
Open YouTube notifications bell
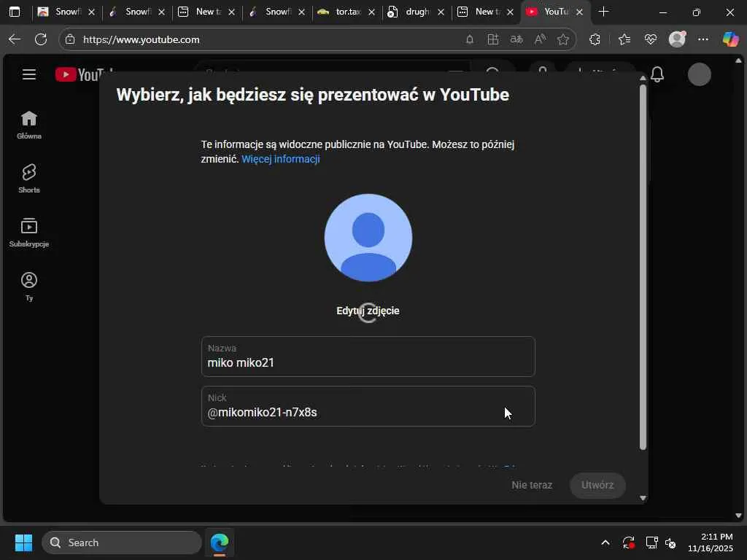tap(657, 74)
